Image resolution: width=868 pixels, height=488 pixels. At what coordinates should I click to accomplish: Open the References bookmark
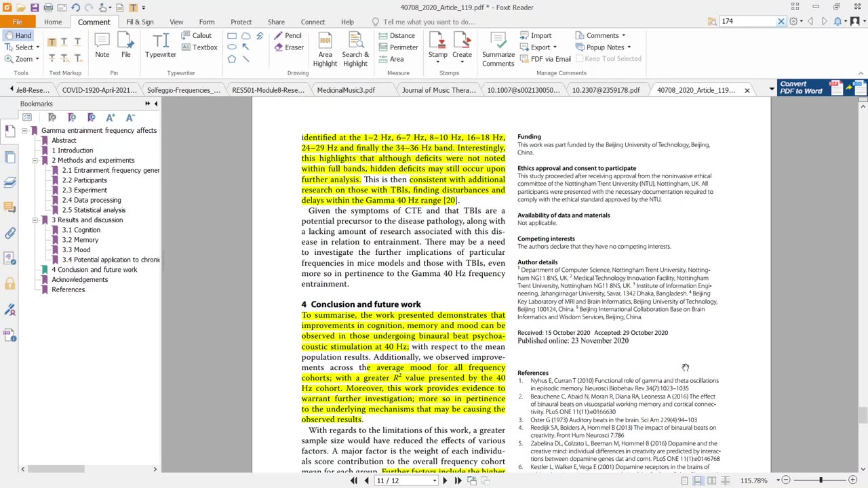point(68,289)
